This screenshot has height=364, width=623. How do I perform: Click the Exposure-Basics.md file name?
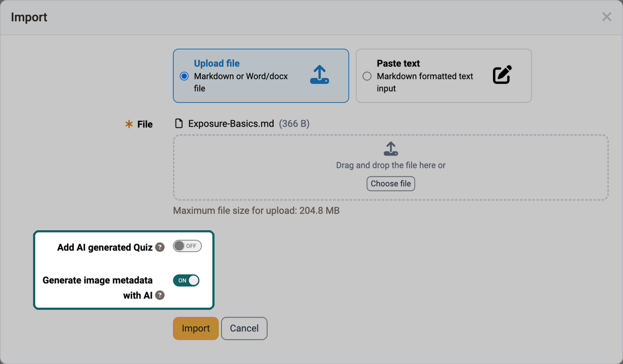tap(231, 123)
